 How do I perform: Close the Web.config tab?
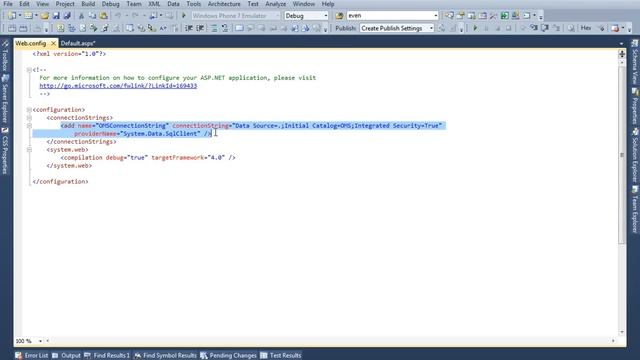tap(53, 43)
